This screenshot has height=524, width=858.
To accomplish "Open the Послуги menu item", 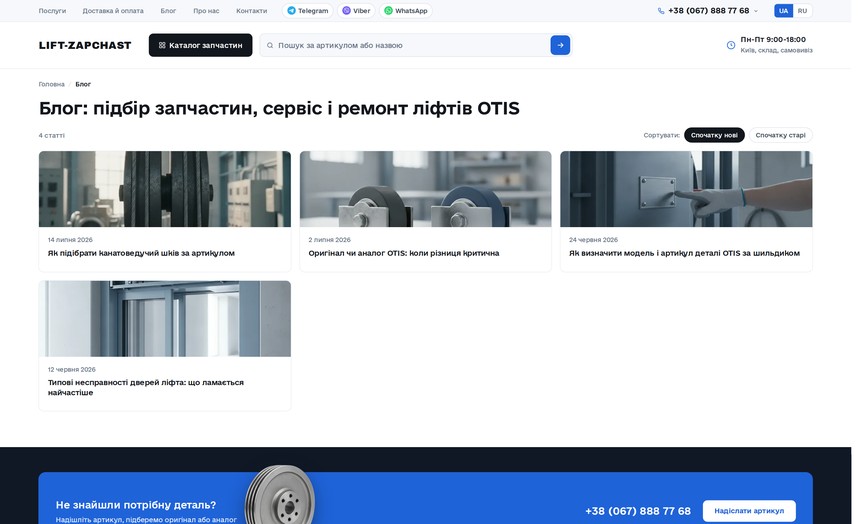I will point(52,11).
